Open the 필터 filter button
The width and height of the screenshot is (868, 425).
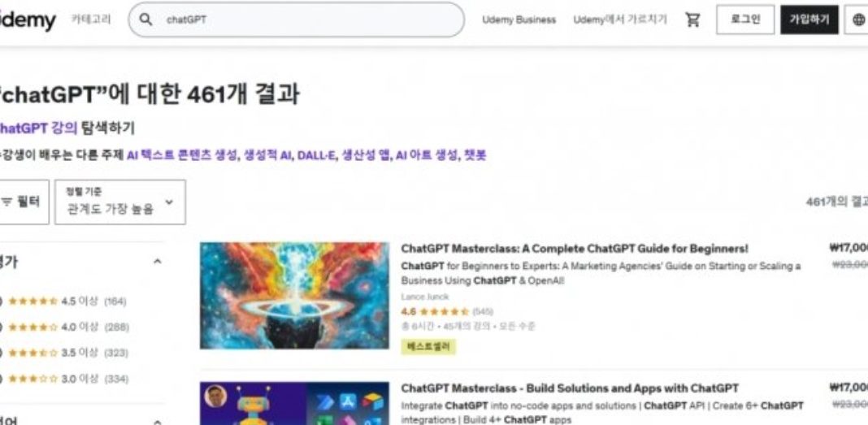click(x=24, y=202)
